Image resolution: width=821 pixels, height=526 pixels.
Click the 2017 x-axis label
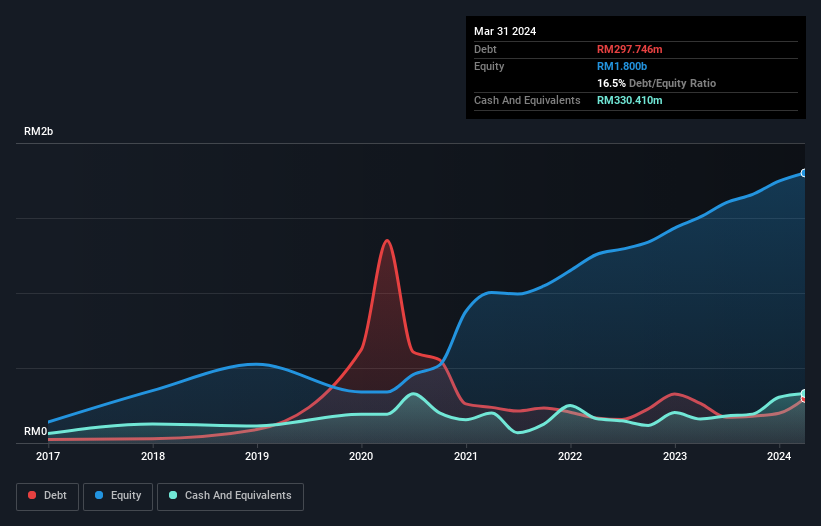pyautogui.click(x=48, y=456)
